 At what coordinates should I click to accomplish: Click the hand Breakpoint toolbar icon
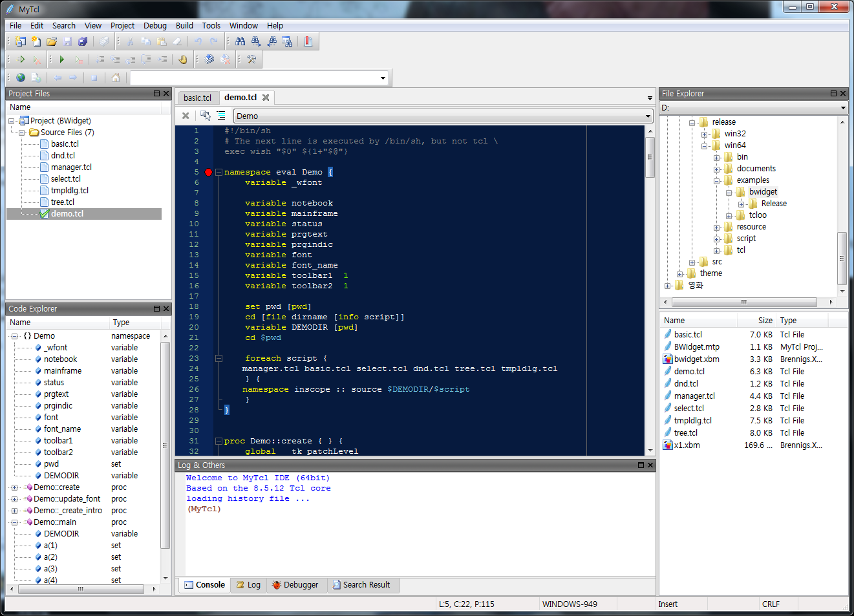(183, 59)
